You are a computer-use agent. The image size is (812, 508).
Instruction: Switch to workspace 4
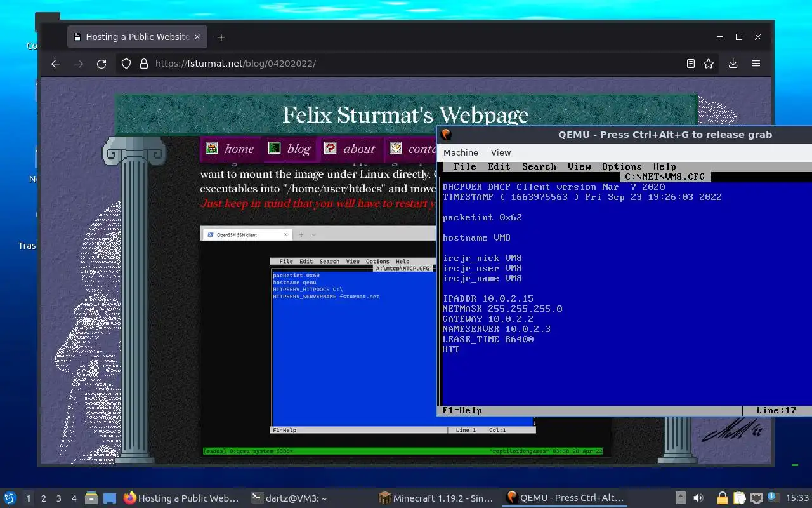[74, 498]
